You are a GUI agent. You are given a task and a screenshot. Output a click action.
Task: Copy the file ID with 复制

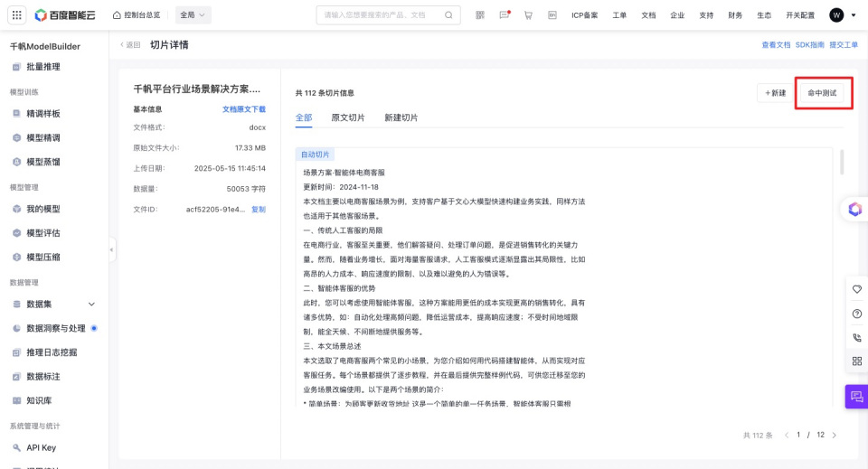tap(259, 210)
